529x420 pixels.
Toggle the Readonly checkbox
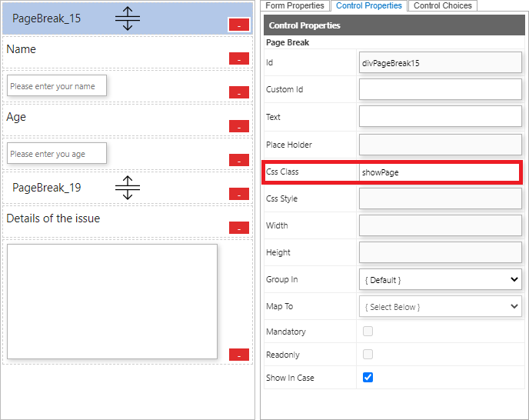368,355
